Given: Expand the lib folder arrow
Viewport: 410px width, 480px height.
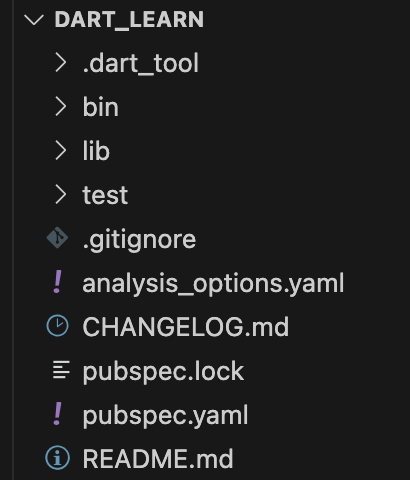Looking at the screenshot, I should pos(61,151).
